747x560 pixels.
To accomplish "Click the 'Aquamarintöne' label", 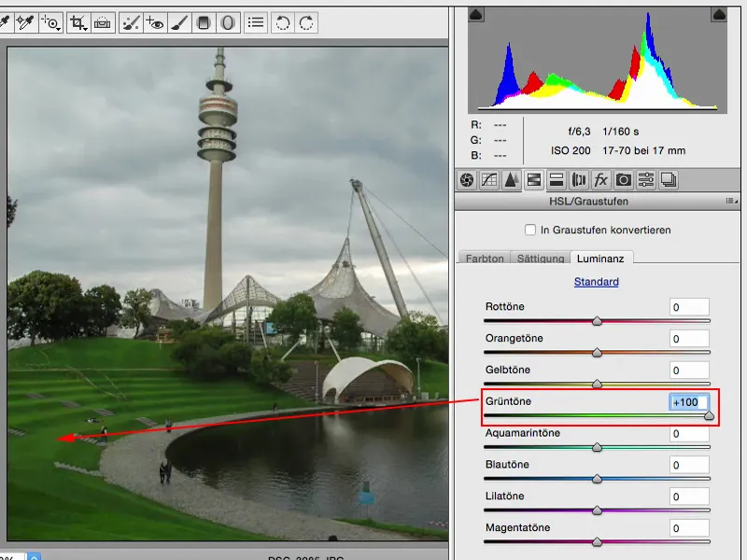I will (522, 433).
